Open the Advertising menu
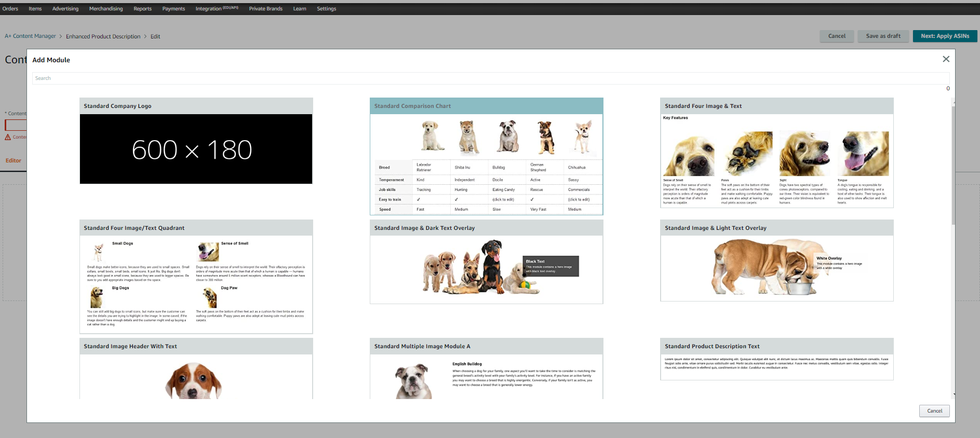This screenshot has width=980, height=438. point(65,9)
